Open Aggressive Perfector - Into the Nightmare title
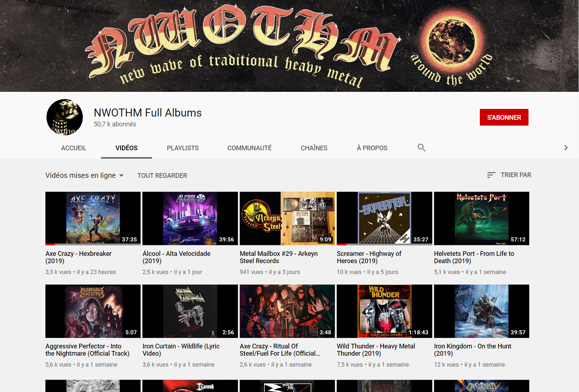 [87, 350]
